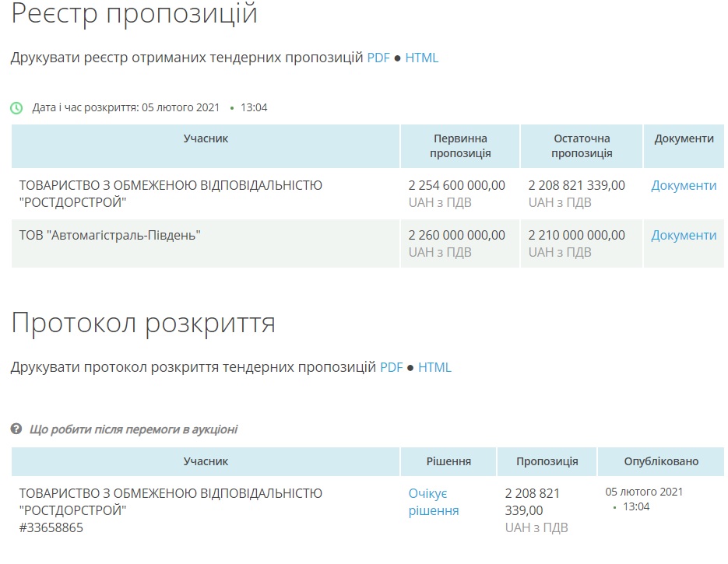Viewport: 728px width, 564px height.
Task: Click Пропозиція column header in protocol table
Action: (x=547, y=461)
